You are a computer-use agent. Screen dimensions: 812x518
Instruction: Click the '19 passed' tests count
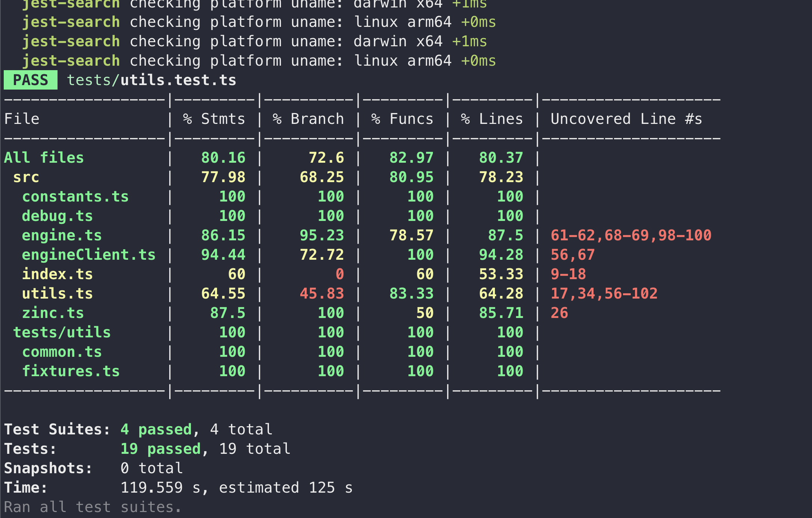click(x=160, y=449)
